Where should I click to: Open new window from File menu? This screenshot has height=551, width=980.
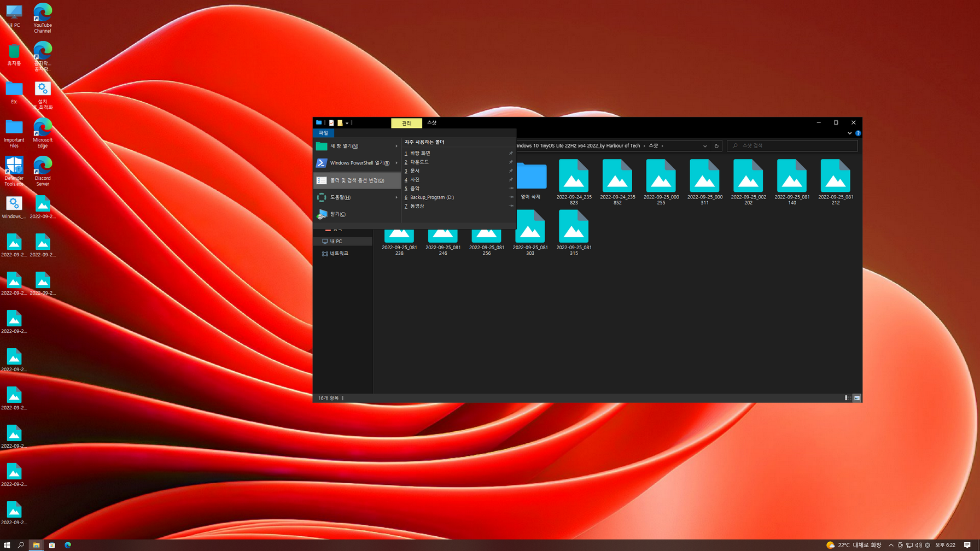(357, 146)
